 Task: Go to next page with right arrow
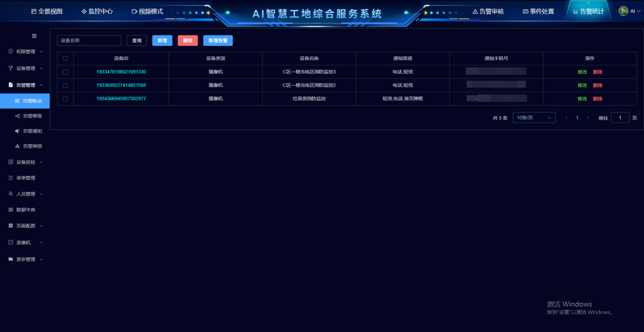pyautogui.click(x=588, y=118)
